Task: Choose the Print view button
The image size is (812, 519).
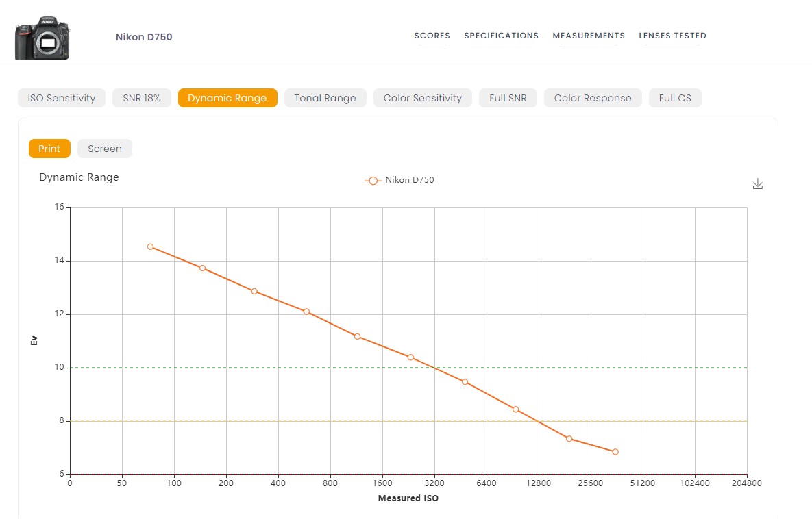Action: click(x=49, y=149)
